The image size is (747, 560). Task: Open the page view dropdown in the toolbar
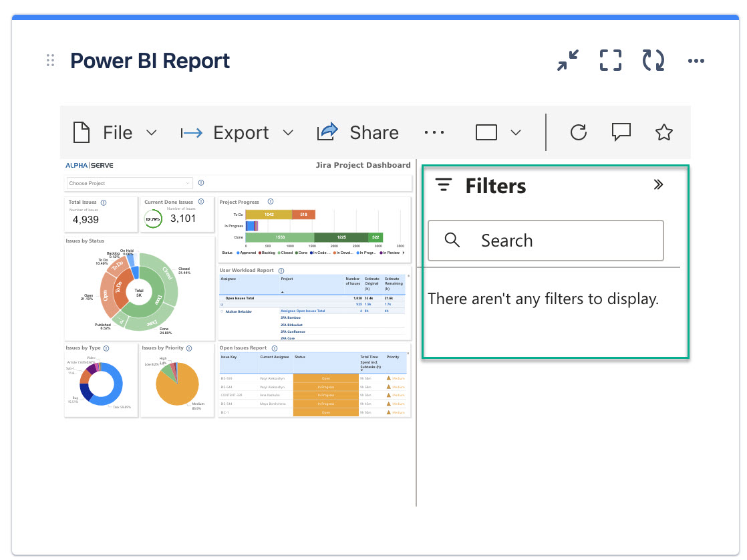(x=514, y=132)
